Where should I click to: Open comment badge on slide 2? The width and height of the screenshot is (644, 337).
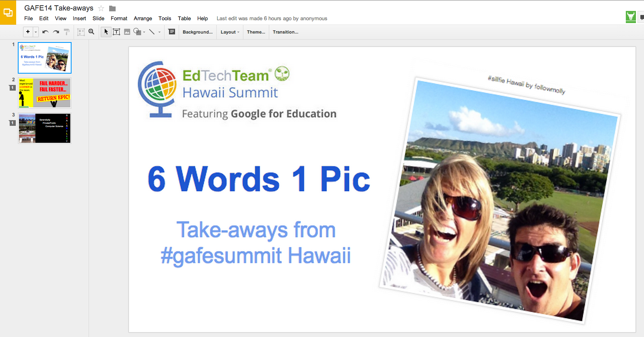pyautogui.click(x=13, y=88)
